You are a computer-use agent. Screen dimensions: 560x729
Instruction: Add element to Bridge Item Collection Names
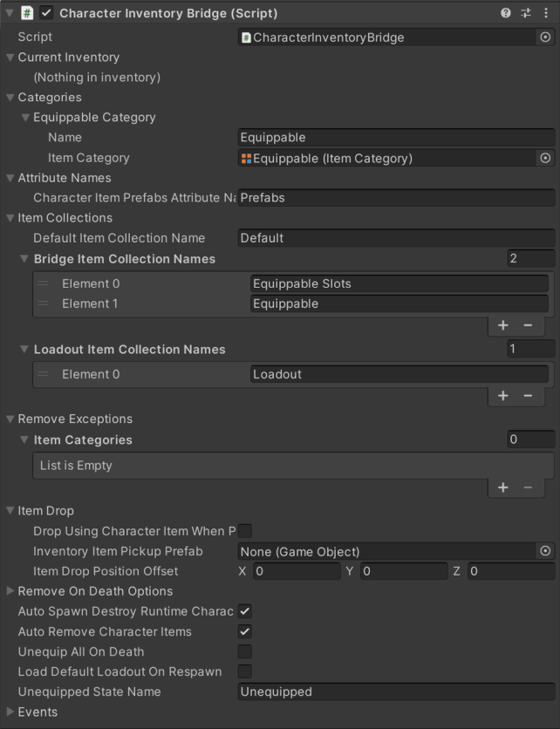click(502, 325)
